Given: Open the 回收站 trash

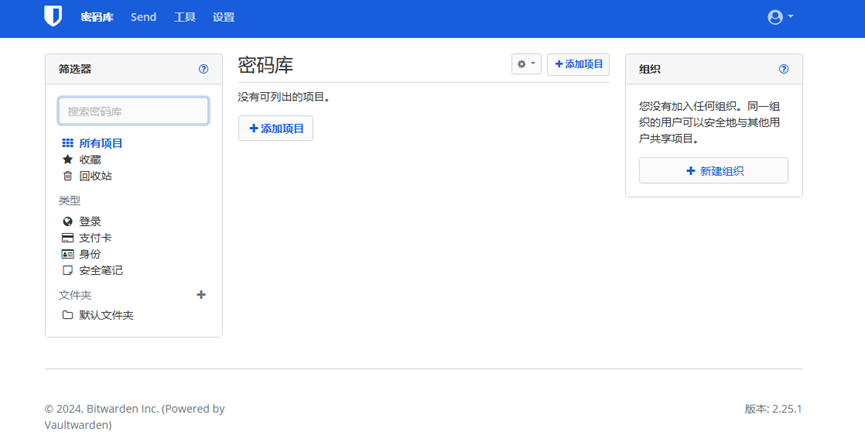Looking at the screenshot, I should click(x=95, y=176).
